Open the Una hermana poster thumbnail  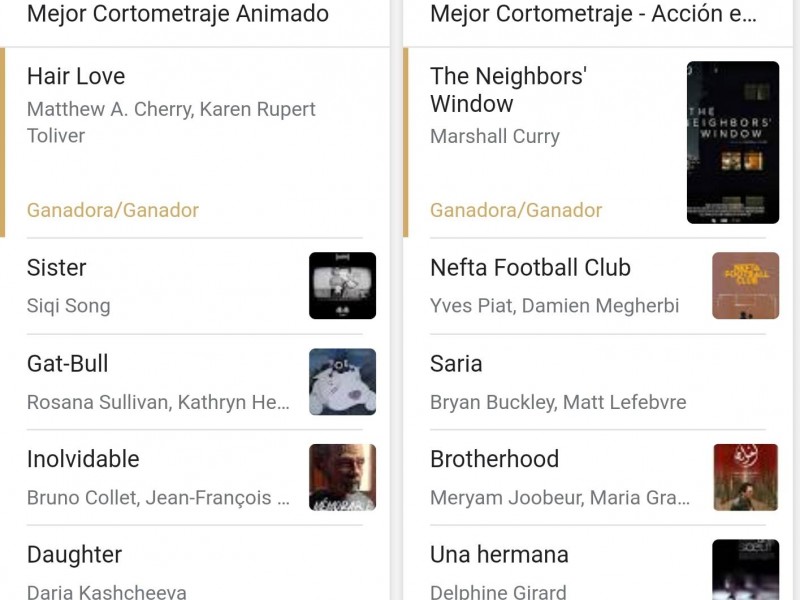point(745,569)
